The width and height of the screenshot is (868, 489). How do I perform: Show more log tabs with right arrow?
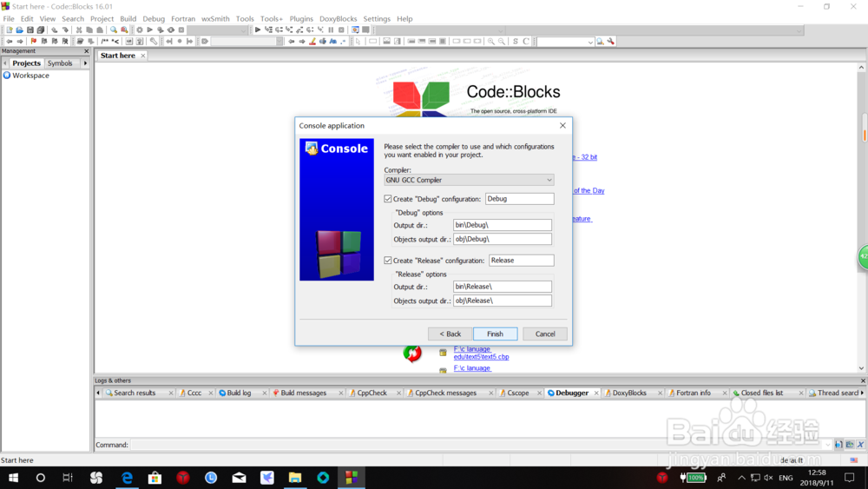coord(862,393)
